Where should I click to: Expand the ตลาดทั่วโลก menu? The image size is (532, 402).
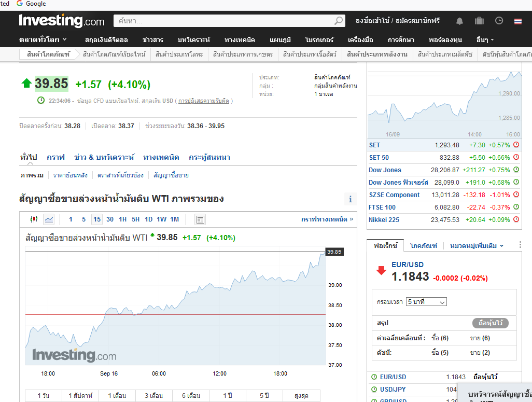(x=43, y=39)
